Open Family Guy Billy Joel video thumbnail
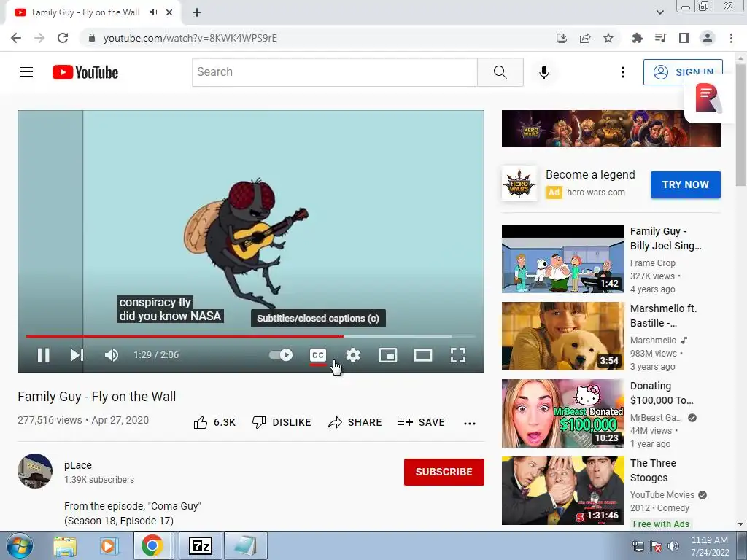The image size is (747, 560). (x=562, y=259)
